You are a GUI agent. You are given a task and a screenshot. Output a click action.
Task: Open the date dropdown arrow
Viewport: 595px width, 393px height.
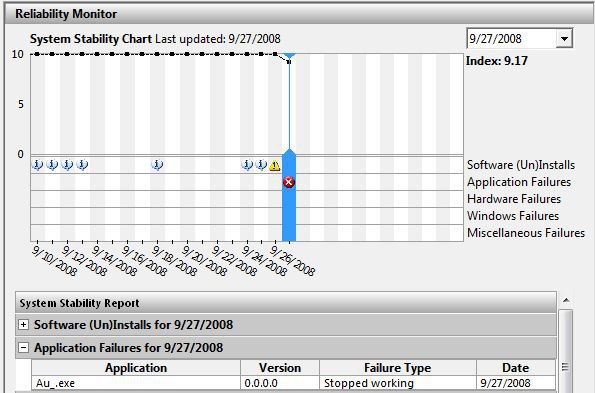coord(564,38)
